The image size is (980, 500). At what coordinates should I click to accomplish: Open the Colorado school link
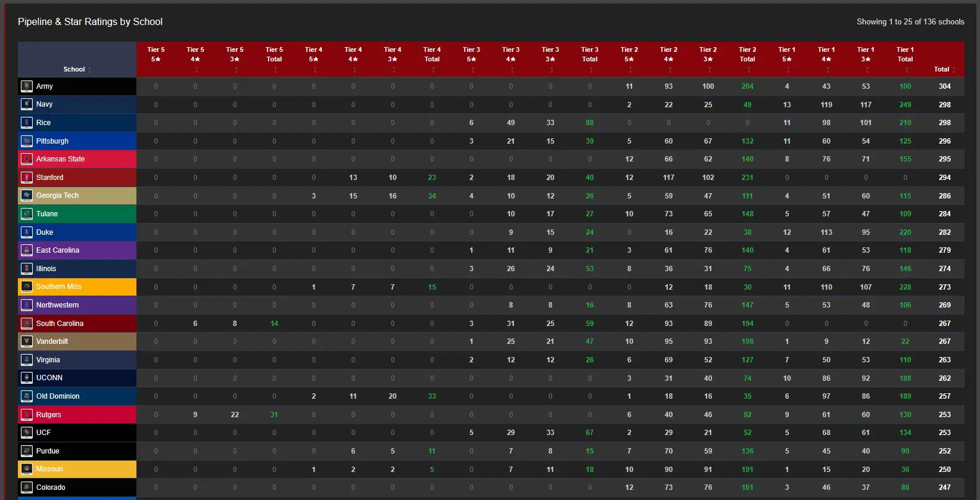(51, 487)
